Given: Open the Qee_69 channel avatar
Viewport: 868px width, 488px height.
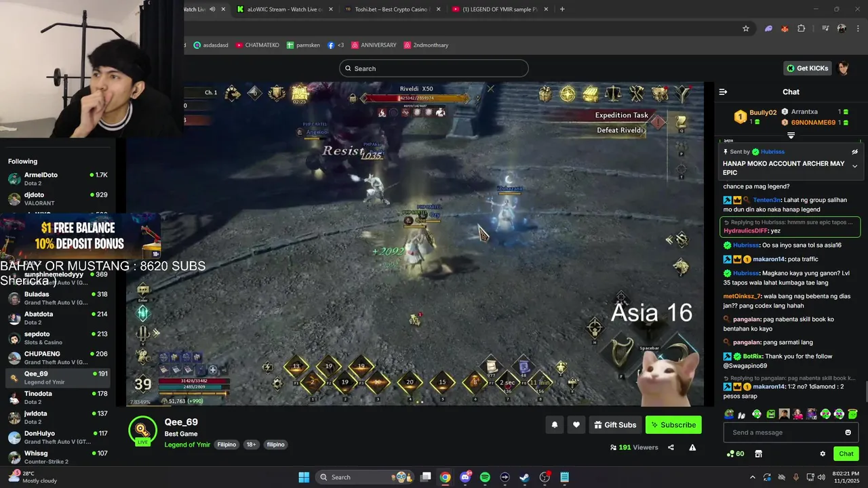Looking at the screenshot, I should tap(142, 430).
